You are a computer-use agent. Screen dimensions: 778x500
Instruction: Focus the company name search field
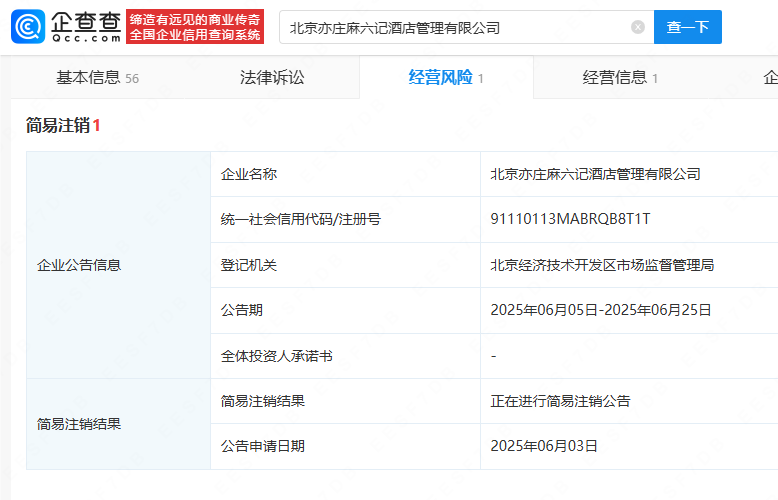[455, 28]
